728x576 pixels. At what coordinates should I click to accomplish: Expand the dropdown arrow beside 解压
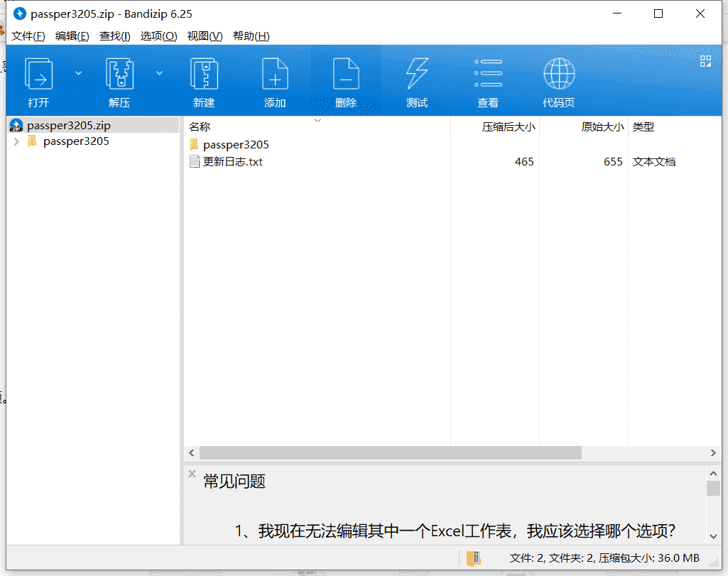click(159, 73)
